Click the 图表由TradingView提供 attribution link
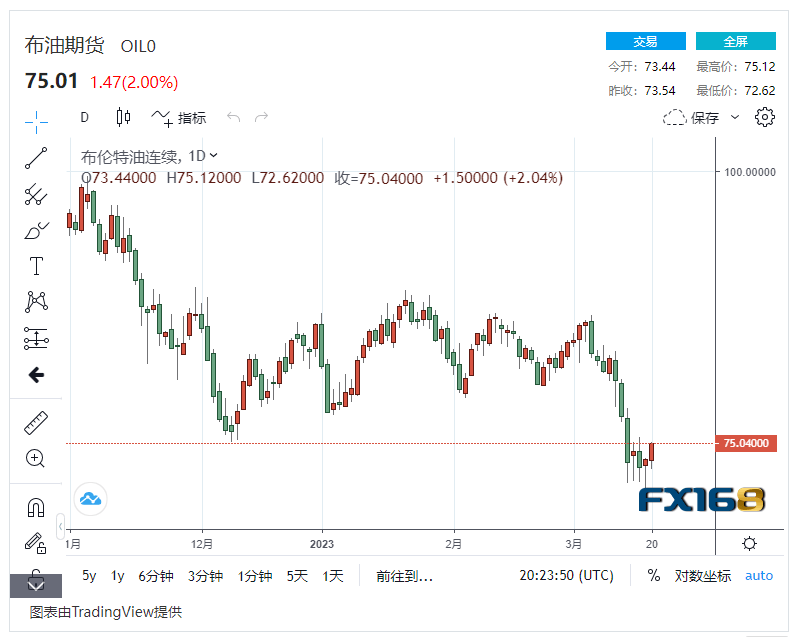The height and width of the screenshot is (637, 798). tap(105, 612)
